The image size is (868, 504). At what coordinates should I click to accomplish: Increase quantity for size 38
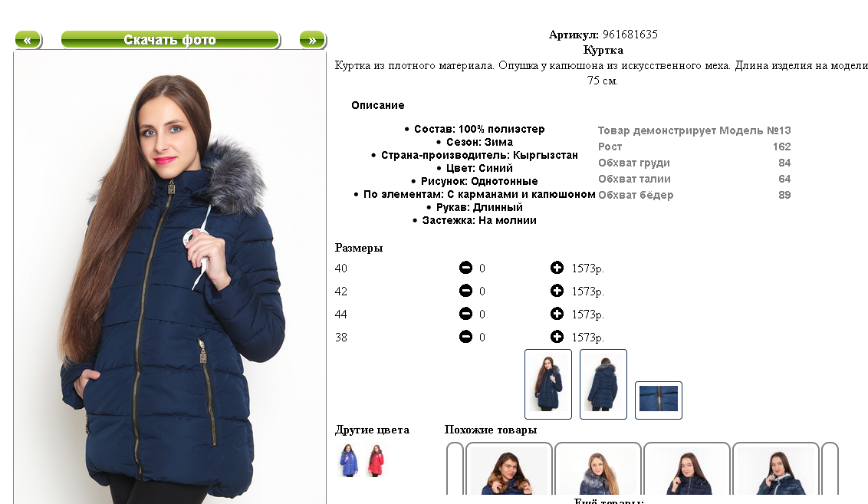point(557,337)
